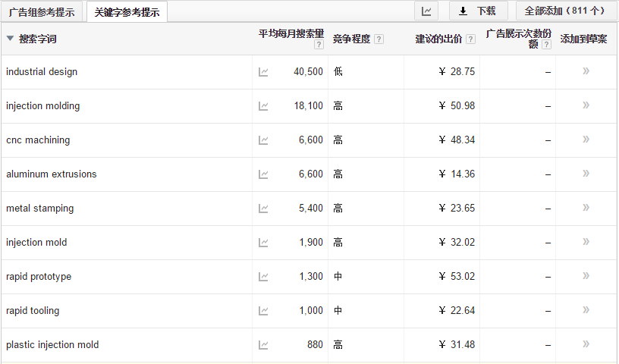The width and height of the screenshot is (619, 364).
Task: Select keyword text industrial design
Action: click(42, 72)
